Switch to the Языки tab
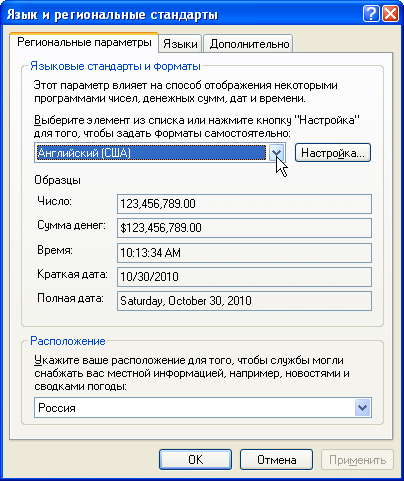 pos(180,44)
